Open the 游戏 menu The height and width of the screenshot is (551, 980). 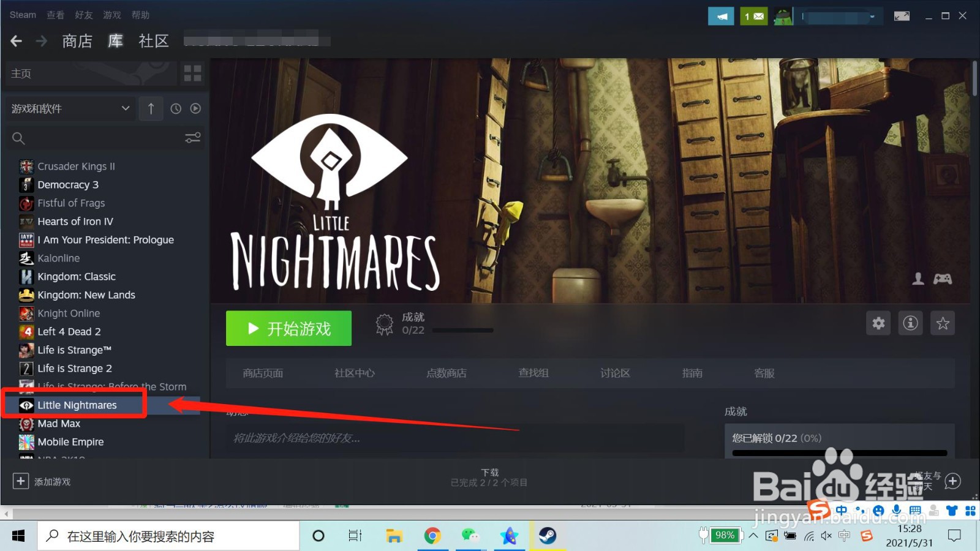(112, 15)
